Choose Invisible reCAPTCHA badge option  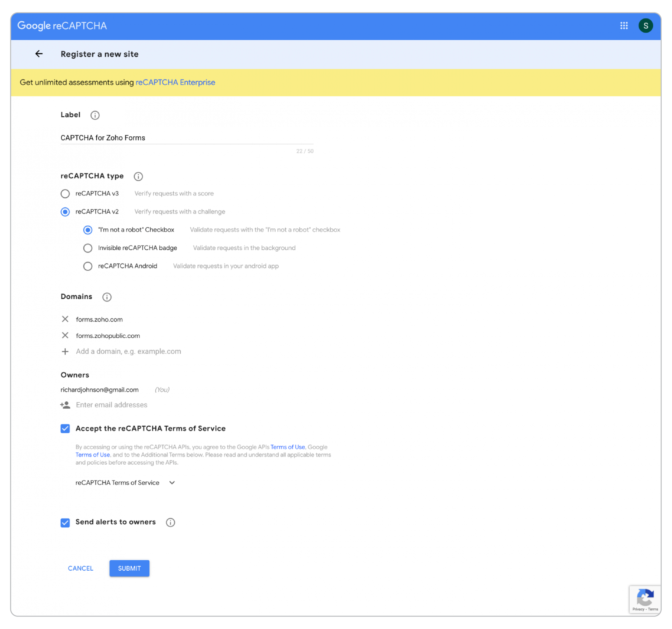pos(88,248)
